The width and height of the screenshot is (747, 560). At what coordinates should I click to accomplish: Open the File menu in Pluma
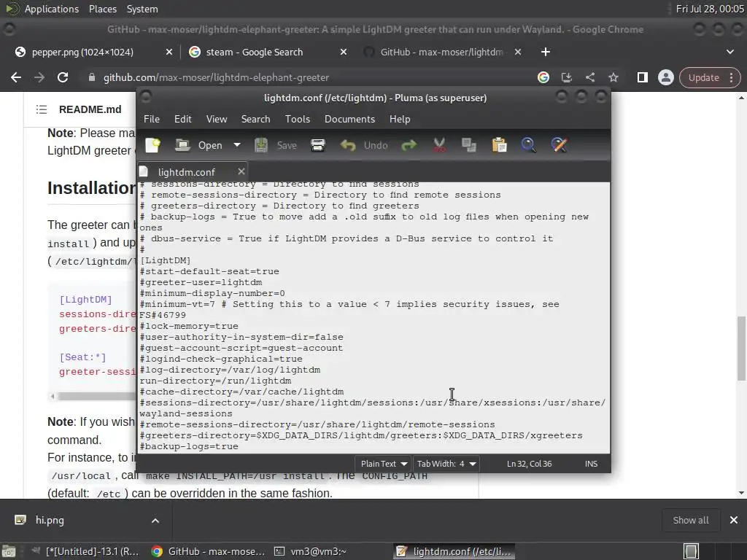152,119
